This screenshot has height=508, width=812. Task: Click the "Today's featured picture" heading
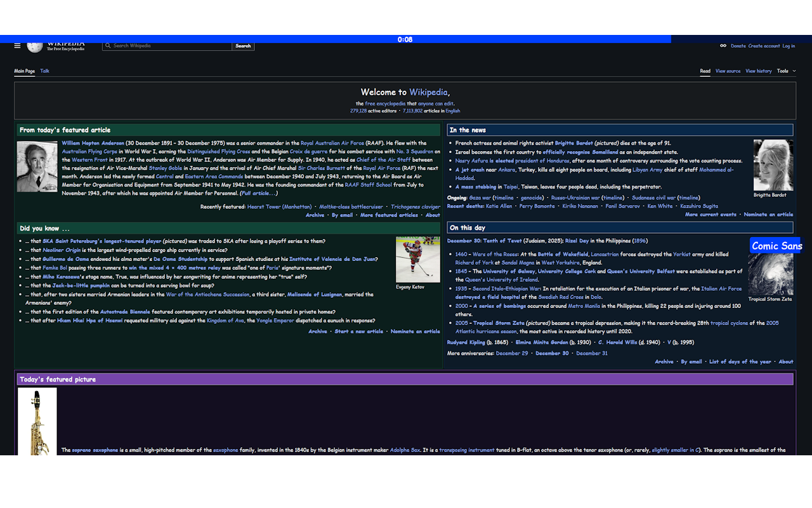click(58, 379)
